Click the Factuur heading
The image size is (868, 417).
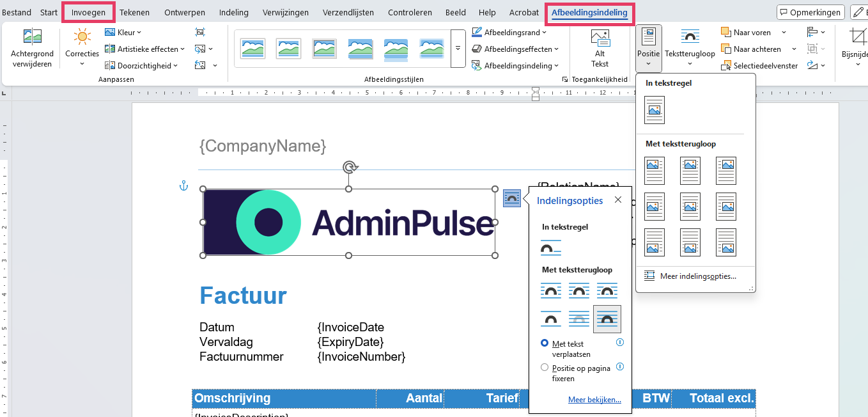tap(243, 295)
